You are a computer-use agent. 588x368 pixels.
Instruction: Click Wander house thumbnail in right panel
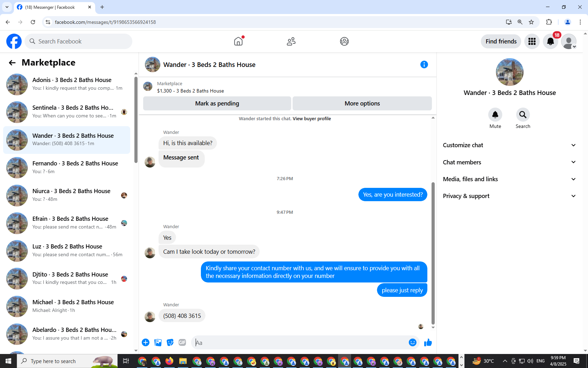510,72
